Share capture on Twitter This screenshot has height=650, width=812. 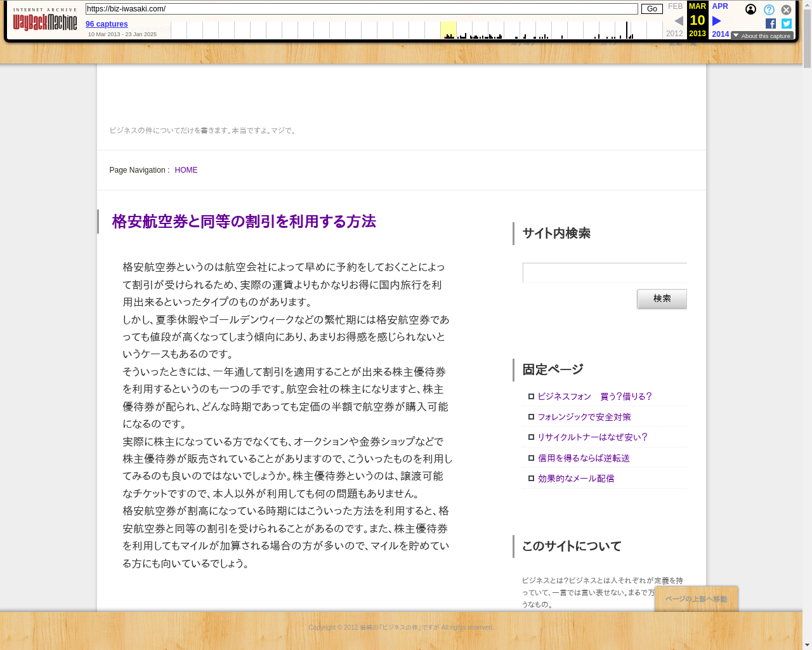pyautogui.click(x=787, y=23)
